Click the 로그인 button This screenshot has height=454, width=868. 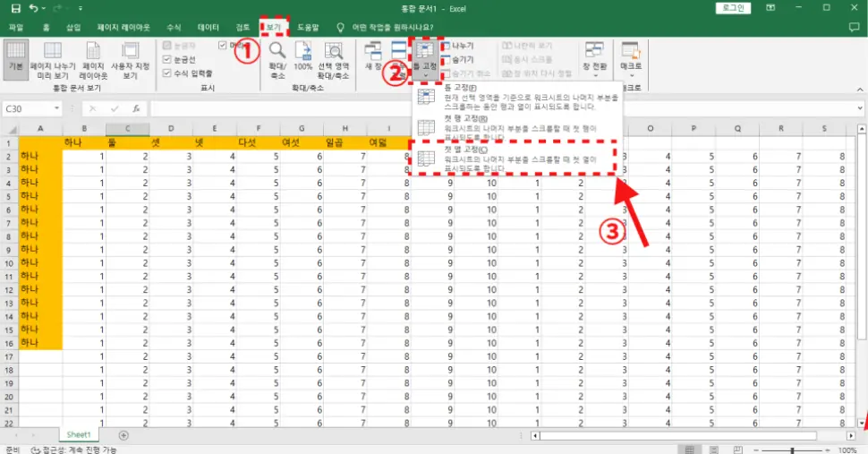(733, 8)
